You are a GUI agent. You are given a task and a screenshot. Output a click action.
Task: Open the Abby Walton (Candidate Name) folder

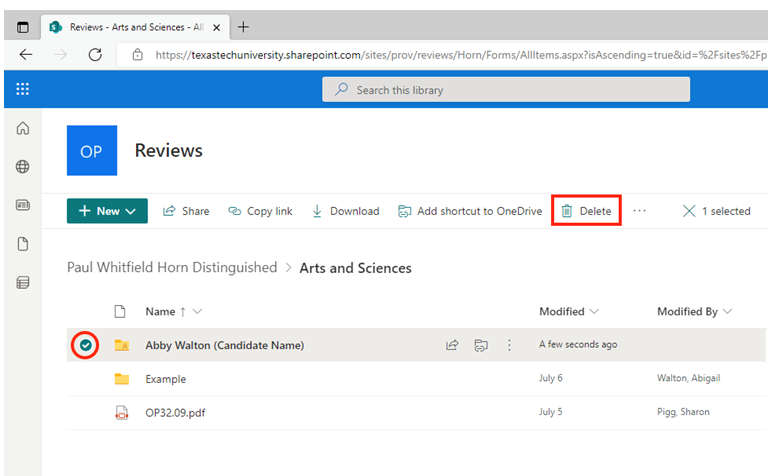tap(225, 345)
